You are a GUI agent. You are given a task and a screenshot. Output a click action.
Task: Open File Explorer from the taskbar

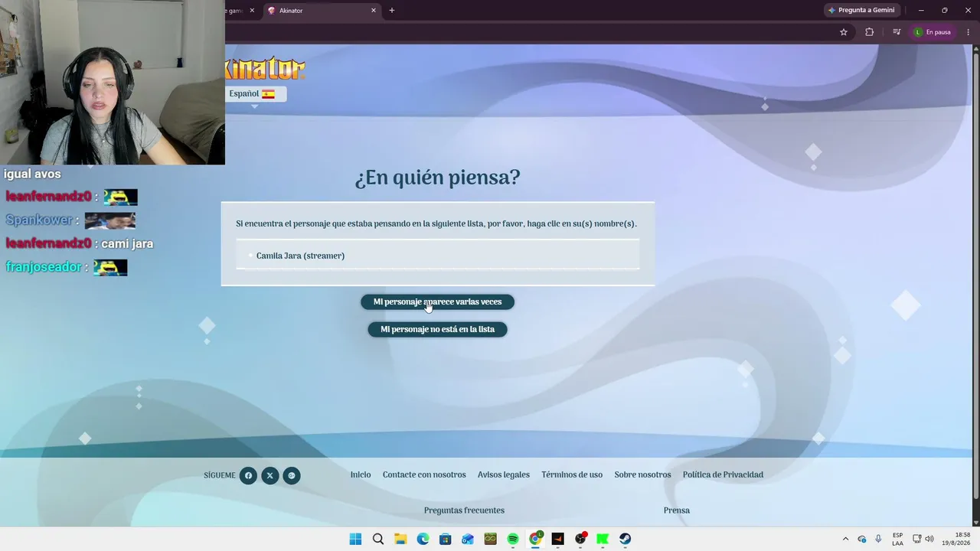click(x=400, y=539)
